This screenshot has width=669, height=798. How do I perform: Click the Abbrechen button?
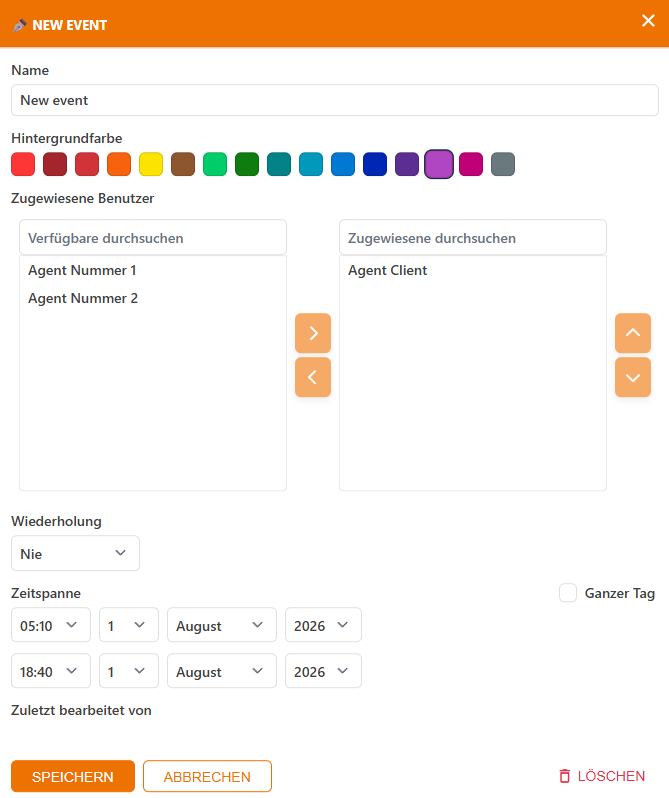[207, 776]
